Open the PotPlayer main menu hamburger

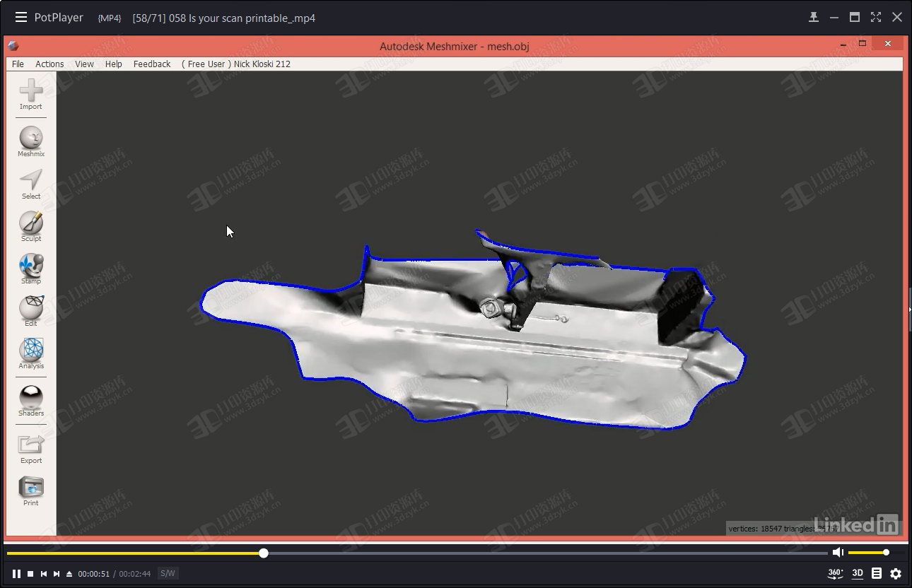[x=21, y=18]
